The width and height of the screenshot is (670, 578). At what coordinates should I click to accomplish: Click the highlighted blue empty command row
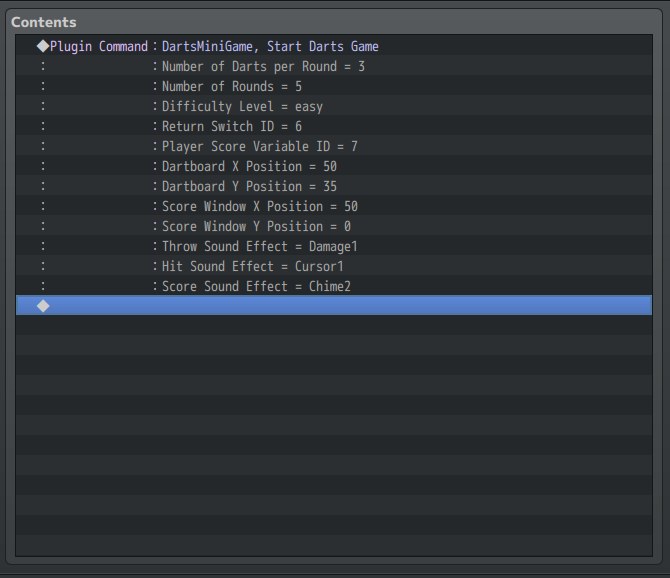click(x=334, y=305)
